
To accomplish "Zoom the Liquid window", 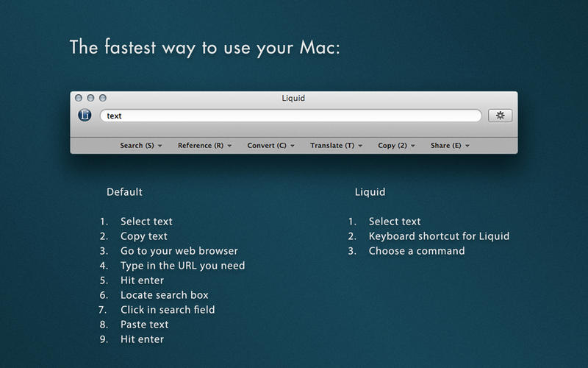I will point(102,98).
